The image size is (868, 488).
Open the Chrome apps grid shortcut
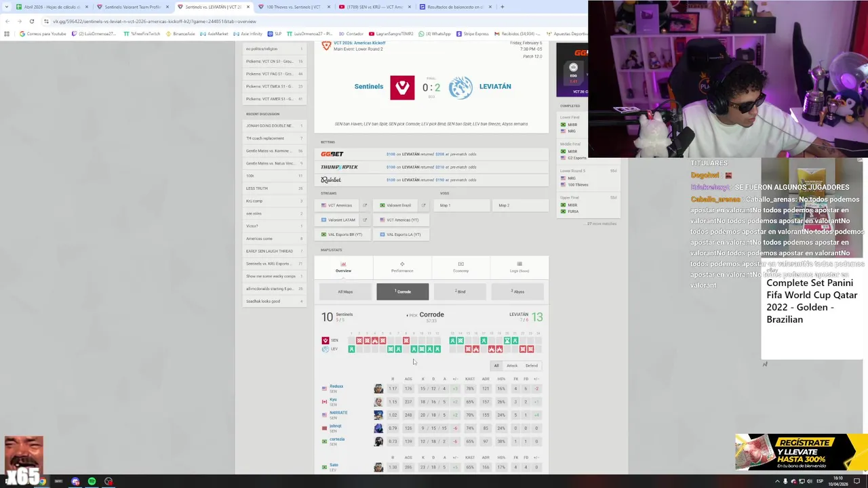coord(7,34)
